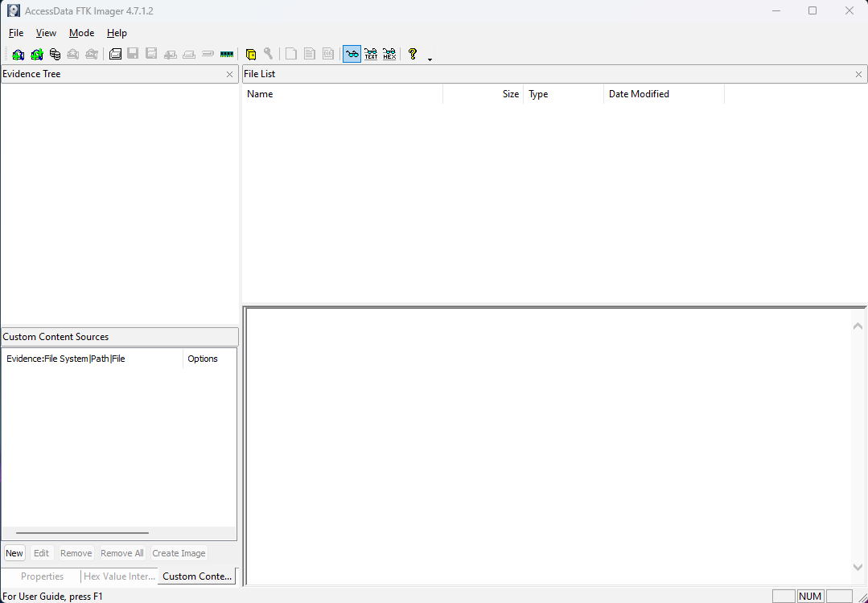
Task: Switch to the Hex Value Interpreter tab
Action: [119, 576]
